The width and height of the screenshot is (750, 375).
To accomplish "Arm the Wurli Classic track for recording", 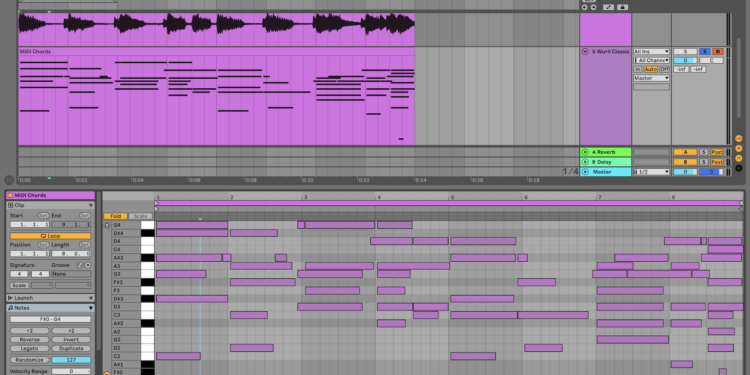I will coord(717,52).
